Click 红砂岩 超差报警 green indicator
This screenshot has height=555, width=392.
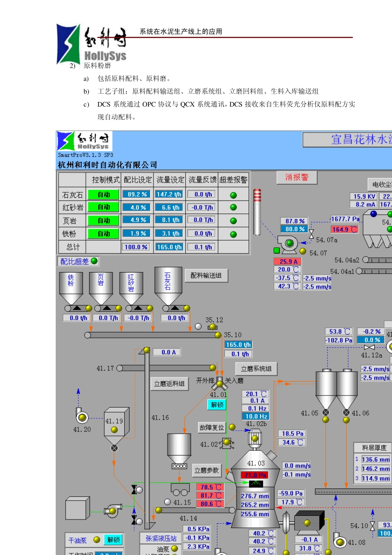[x=234, y=207]
